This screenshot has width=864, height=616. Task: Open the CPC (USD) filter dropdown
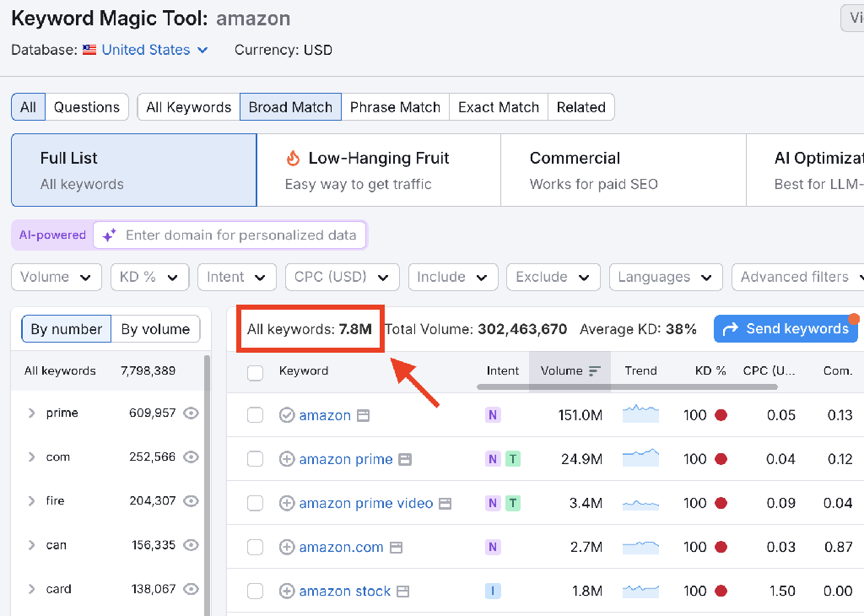click(343, 277)
